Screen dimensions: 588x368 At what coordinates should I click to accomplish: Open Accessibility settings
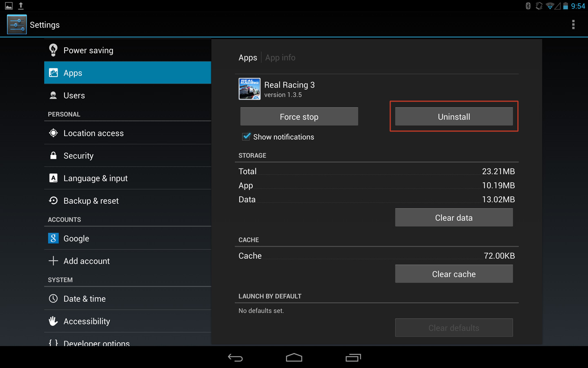[x=127, y=321]
